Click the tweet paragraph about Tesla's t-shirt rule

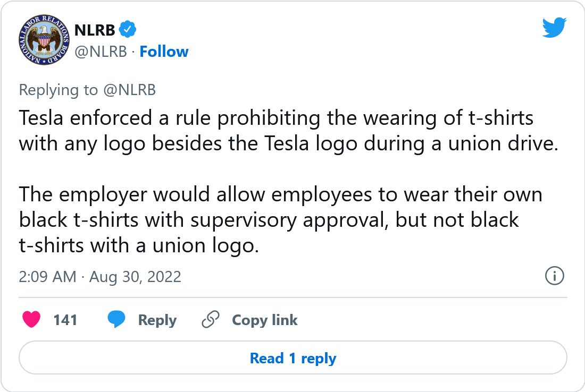pos(288,131)
